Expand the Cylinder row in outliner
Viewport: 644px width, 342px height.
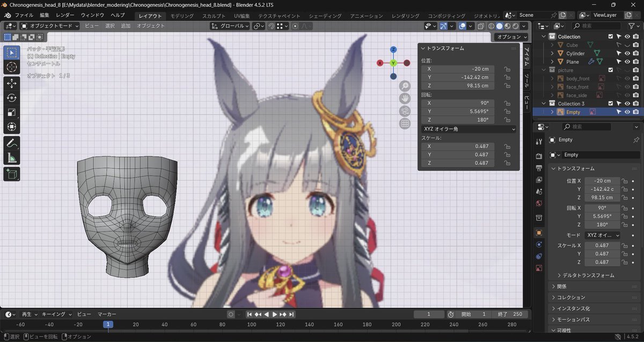click(x=552, y=54)
